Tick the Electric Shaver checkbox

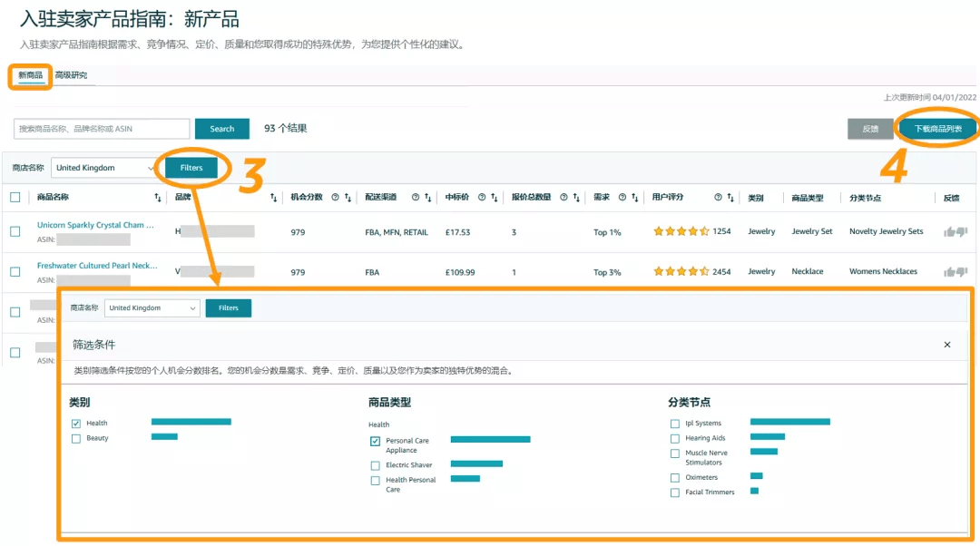point(376,465)
